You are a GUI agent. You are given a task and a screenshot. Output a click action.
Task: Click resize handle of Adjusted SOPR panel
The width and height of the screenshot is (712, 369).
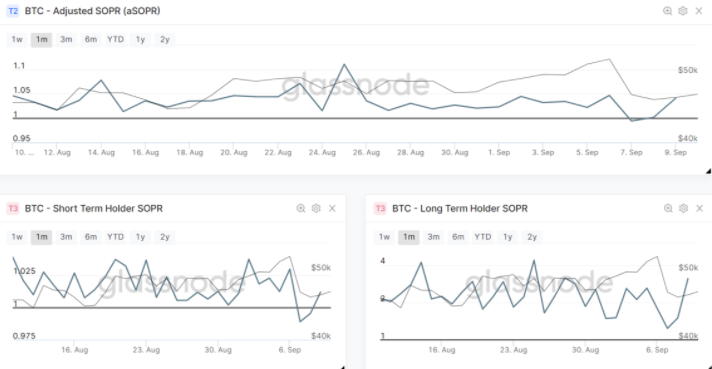tap(708, 171)
